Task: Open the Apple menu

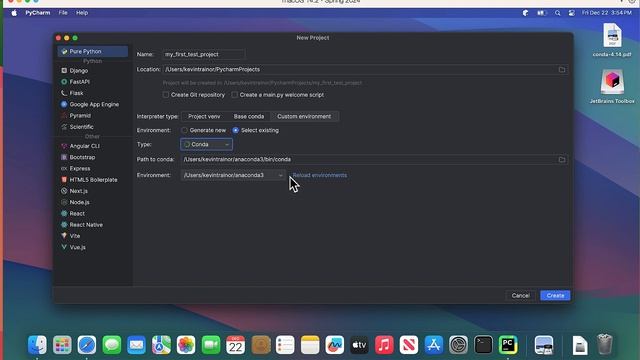Action: 14,13
